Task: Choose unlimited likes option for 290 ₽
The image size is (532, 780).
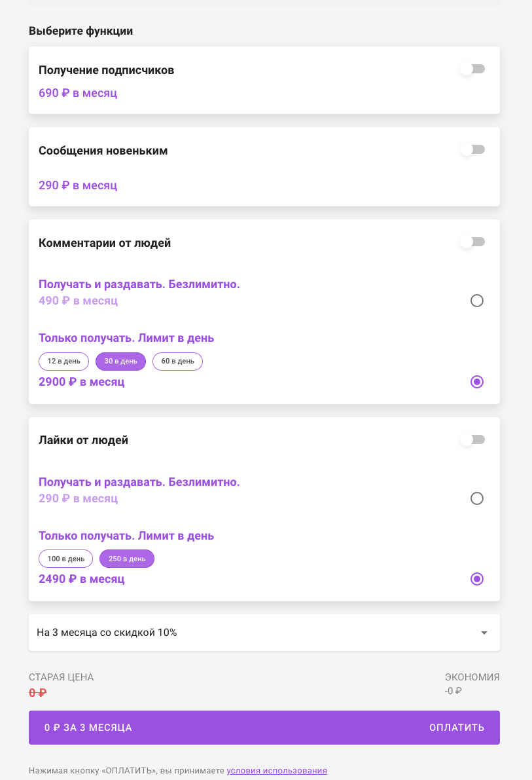Action: (477, 498)
